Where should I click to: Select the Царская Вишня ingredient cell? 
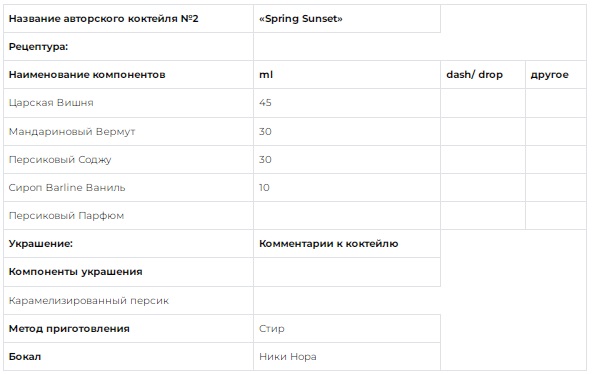(128, 103)
